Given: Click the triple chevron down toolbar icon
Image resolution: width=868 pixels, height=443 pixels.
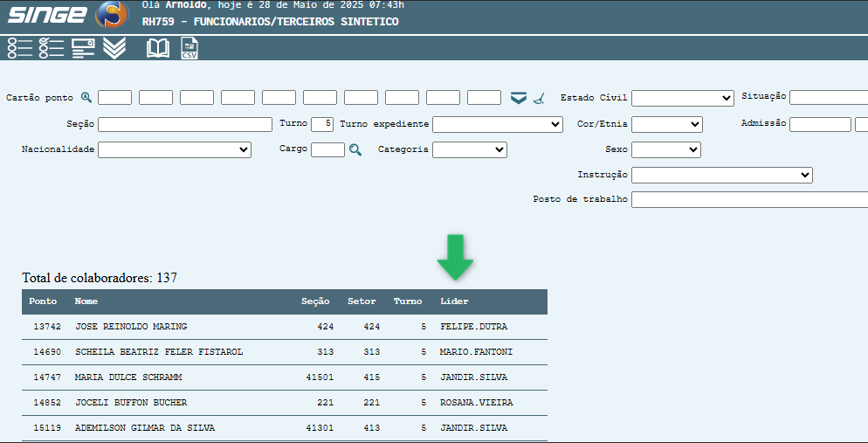Looking at the screenshot, I should [114, 48].
